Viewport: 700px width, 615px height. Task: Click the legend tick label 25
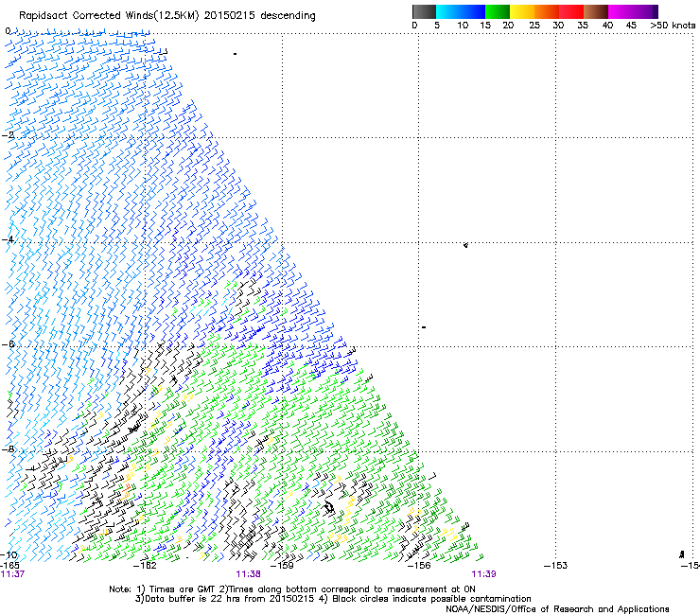[534, 26]
